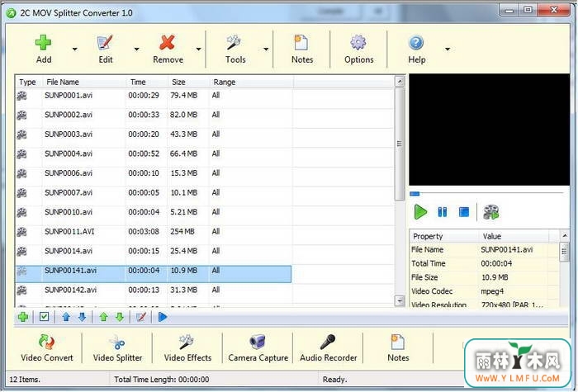
Task: Click the Total Time 00:00:04 value
Action: tap(496, 264)
